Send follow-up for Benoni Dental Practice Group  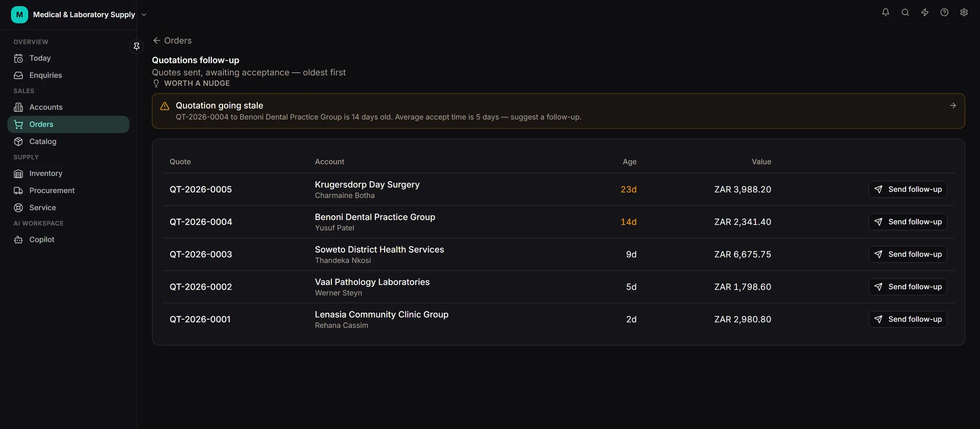pyautogui.click(x=907, y=222)
